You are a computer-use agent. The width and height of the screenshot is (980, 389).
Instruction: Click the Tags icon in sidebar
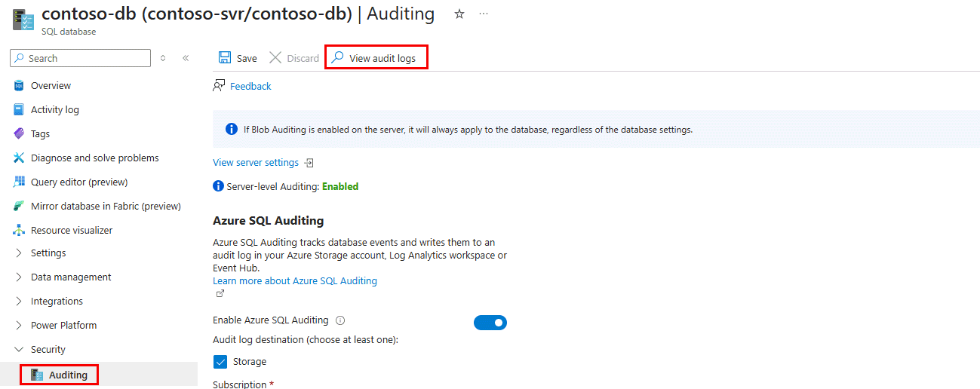point(19,133)
